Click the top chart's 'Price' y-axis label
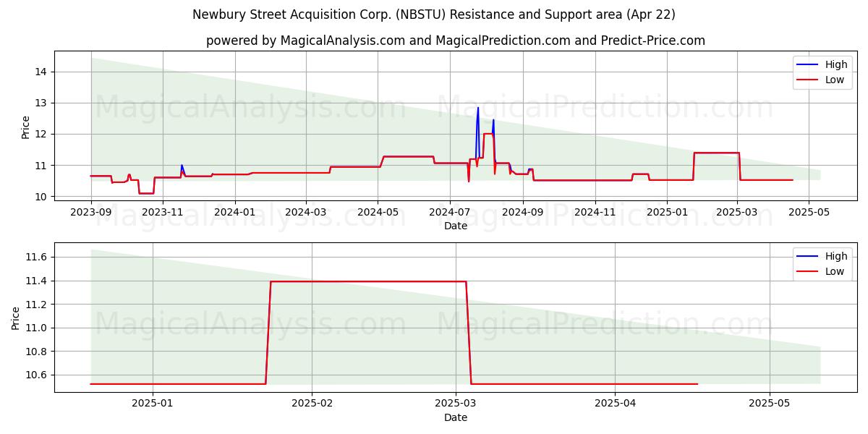Screen dimensions: 868x434 tap(26, 127)
